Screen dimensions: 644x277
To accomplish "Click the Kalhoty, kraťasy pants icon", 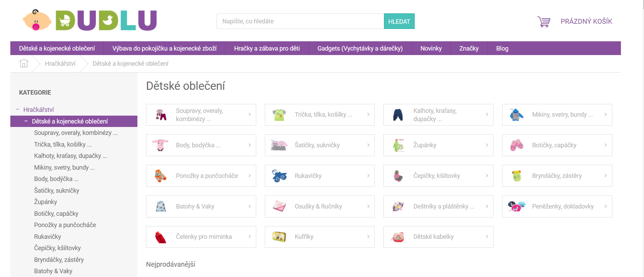I will point(398,115).
